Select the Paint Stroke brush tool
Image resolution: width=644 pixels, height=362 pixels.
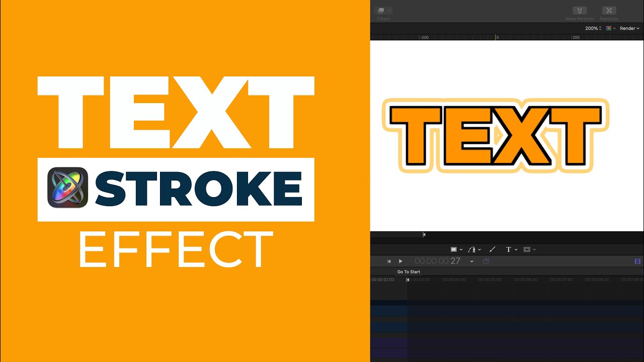click(493, 249)
